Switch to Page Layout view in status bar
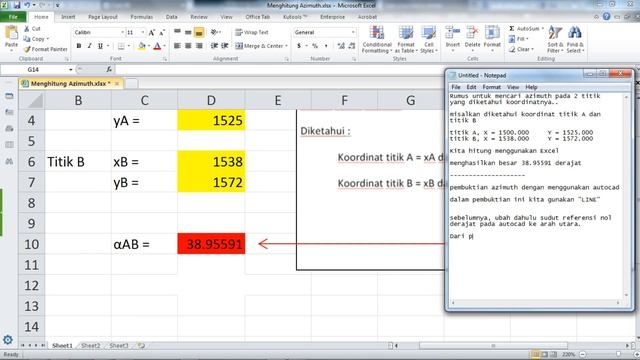Viewport: 640px width, 360px height. (544, 354)
